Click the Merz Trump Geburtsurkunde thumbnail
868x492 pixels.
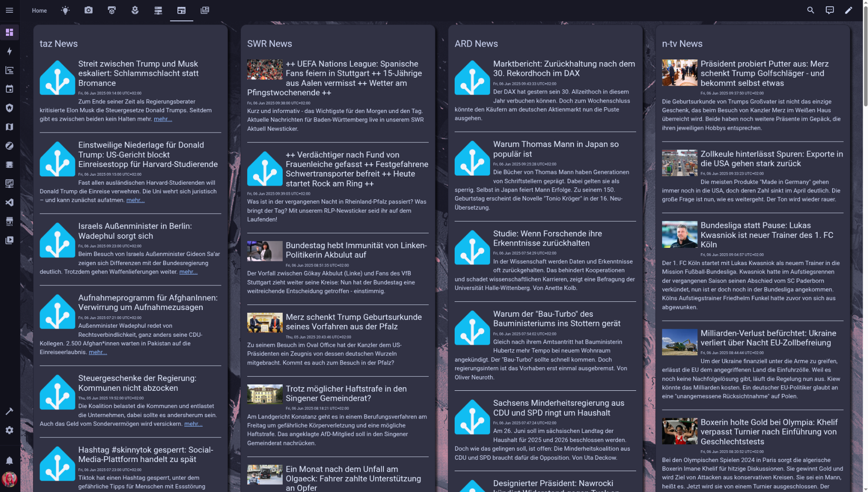pos(265,323)
